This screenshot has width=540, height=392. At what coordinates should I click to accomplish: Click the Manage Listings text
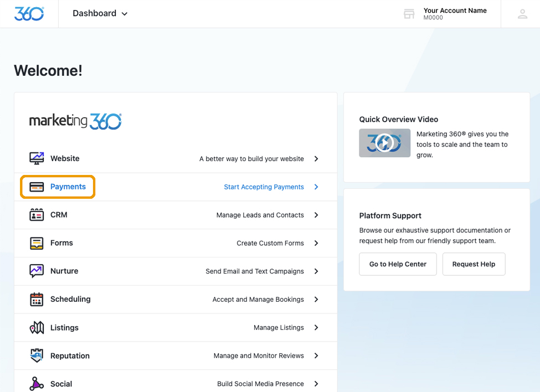click(x=279, y=328)
